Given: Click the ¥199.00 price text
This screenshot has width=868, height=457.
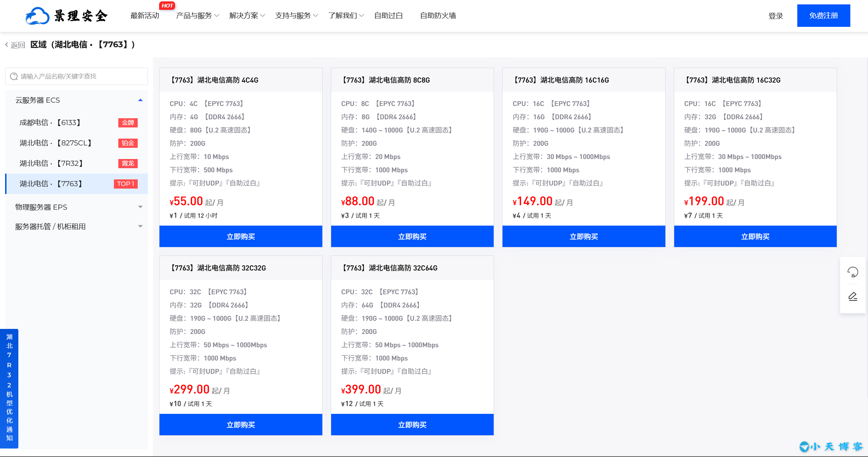Looking at the screenshot, I should click(704, 201).
